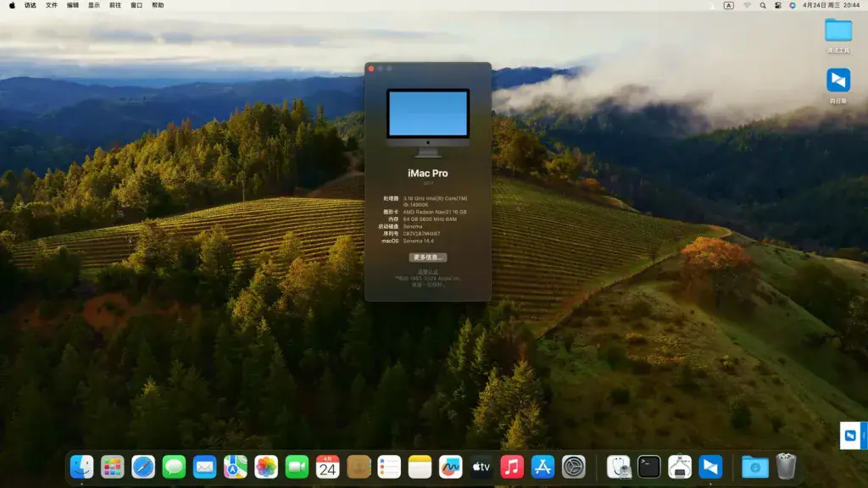The width and height of the screenshot is (868, 488).
Task: Open the Notes app in Dock
Action: pos(420,467)
